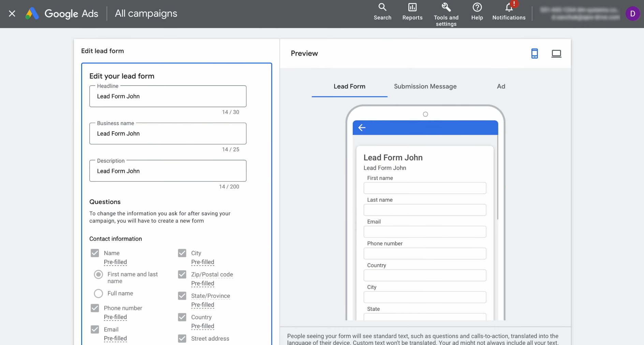This screenshot has width=644, height=345.
Task: Close the lead form editor
Action: pos(12,14)
